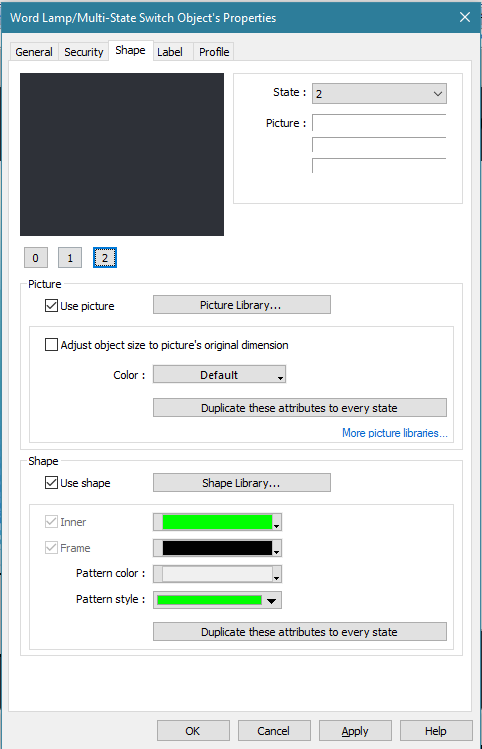This screenshot has height=749, width=482.
Task: Open the Pattern style dropdown
Action: (x=217, y=600)
